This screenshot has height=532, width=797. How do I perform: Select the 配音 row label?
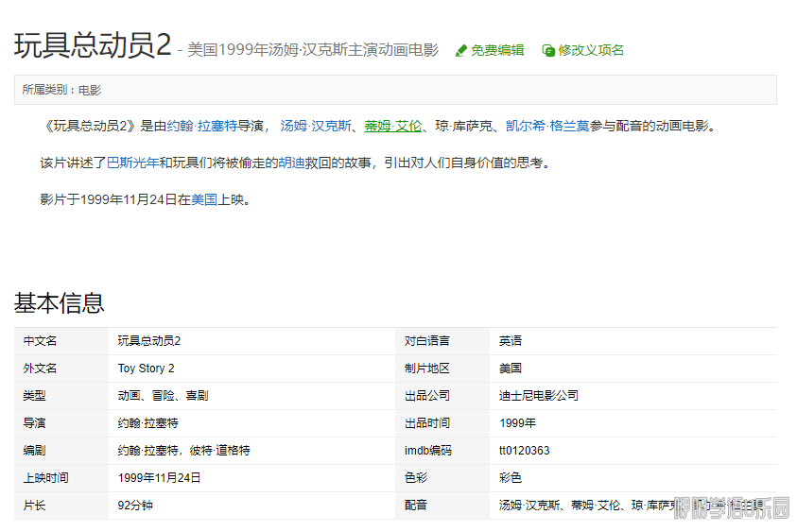tap(416, 506)
